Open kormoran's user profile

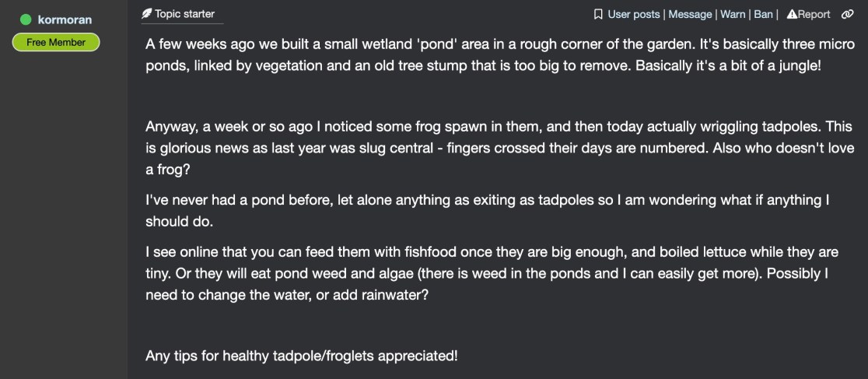click(x=65, y=19)
